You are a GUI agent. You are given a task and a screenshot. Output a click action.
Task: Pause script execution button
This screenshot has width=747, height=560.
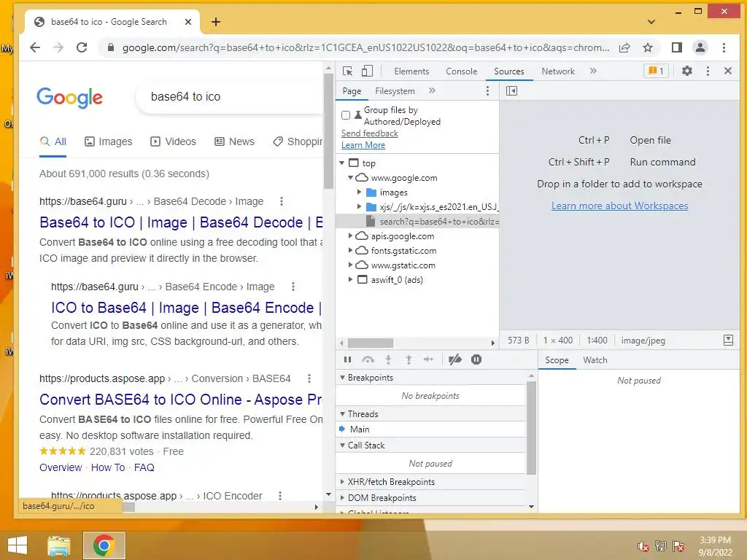(x=347, y=359)
